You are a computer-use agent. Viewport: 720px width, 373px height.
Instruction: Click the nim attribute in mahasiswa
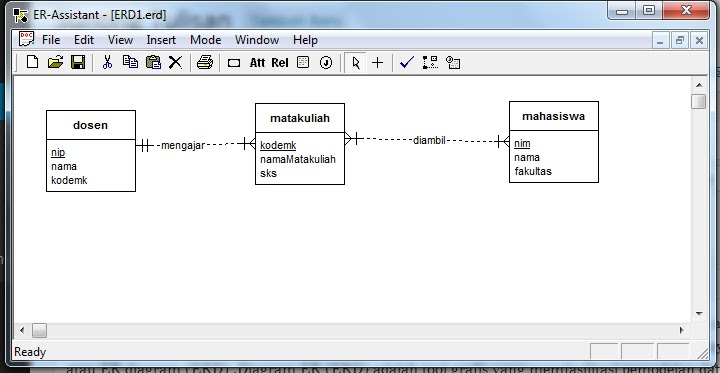[x=522, y=144]
